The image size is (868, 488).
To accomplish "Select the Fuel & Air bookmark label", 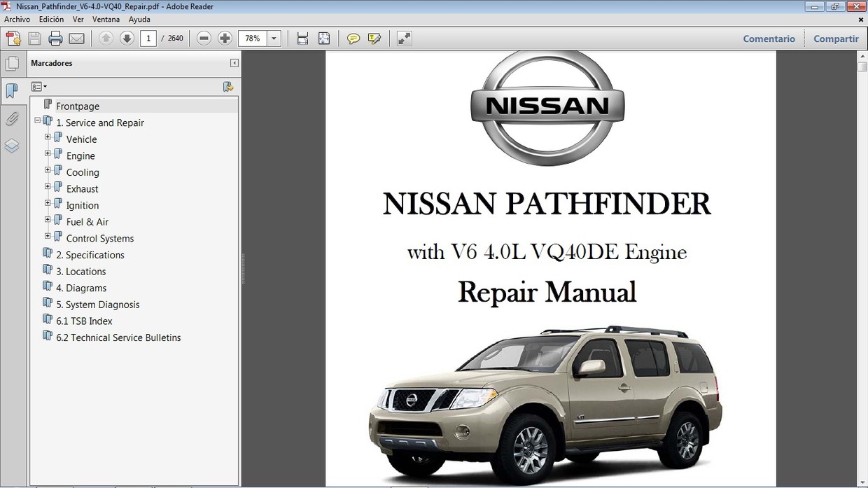I will [x=87, y=222].
